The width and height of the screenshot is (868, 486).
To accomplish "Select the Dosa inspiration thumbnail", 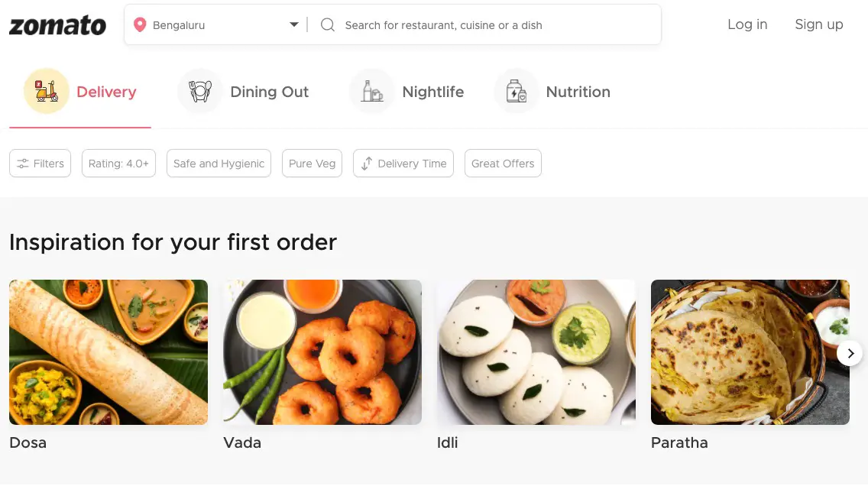I will 108,352.
